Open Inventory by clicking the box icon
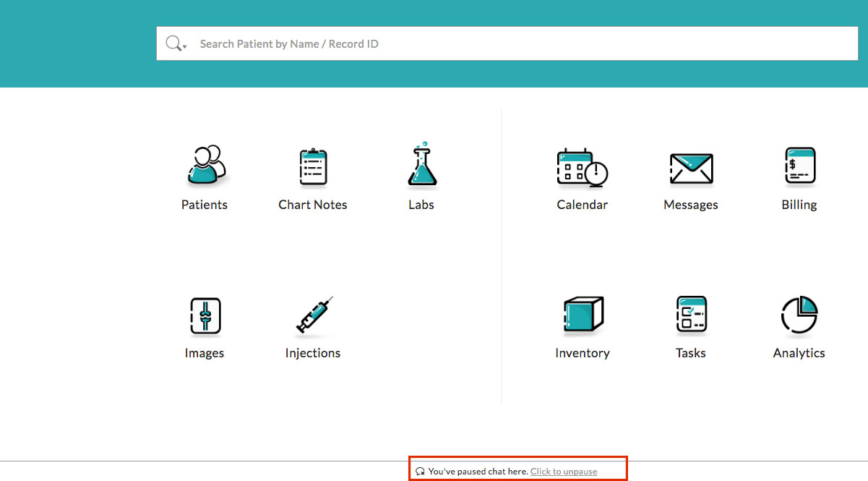Viewport: 868px width, 481px height. [583, 316]
